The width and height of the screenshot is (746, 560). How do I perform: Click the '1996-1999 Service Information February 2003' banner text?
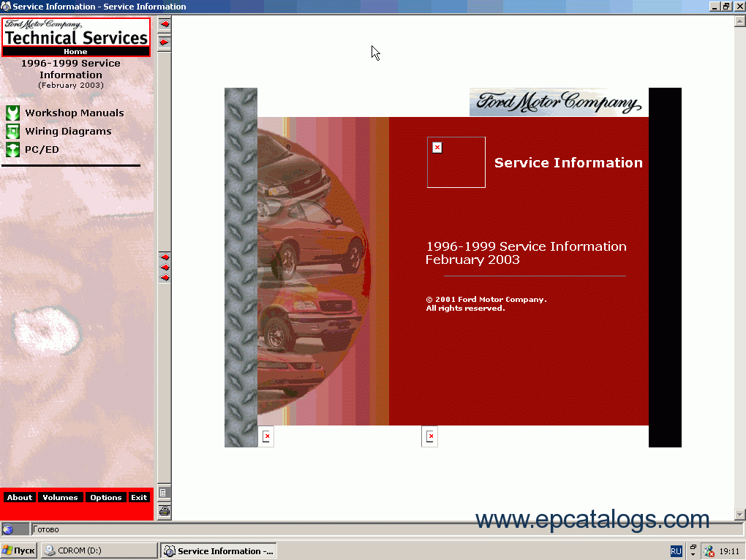pyautogui.click(x=526, y=253)
